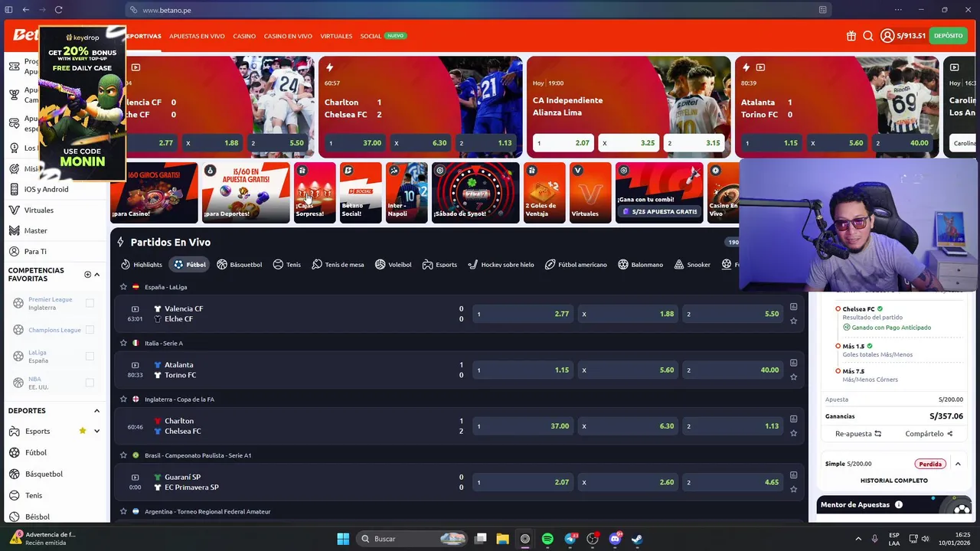The image size is (980, 551).
Task: Expand the Esports submenu chevron
Action: coord(96,431)
